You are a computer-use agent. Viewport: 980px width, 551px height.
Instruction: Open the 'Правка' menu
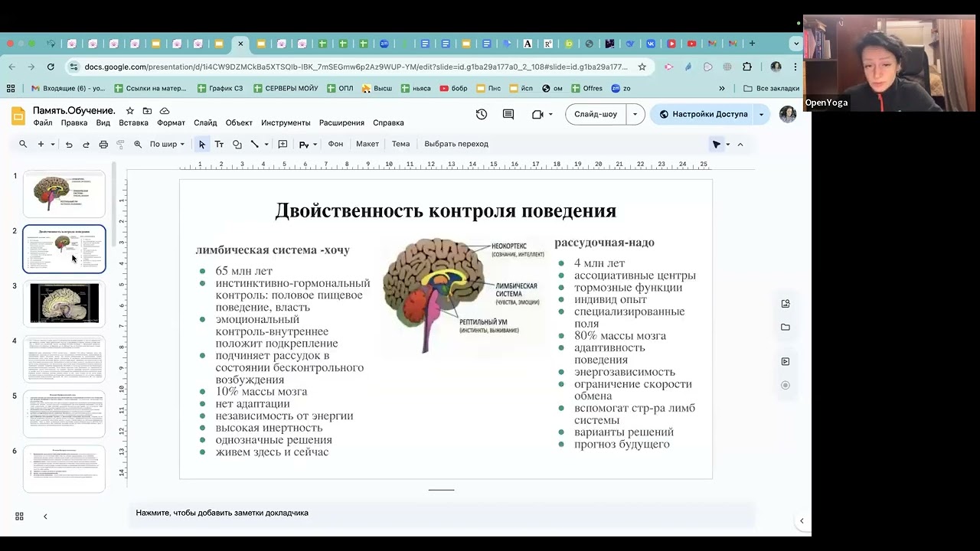pyautogui.click(x=74, y=122)
